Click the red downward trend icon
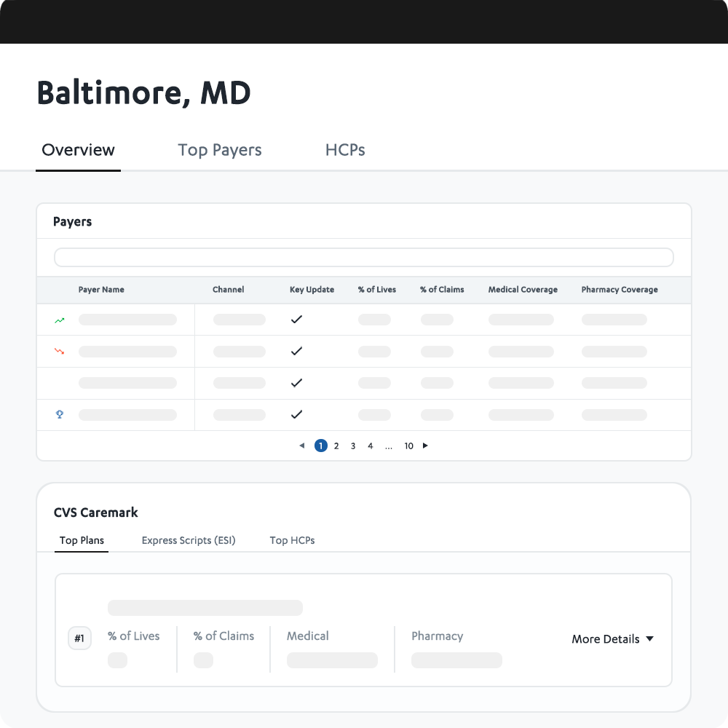728x728 pixels. point(59,352)
